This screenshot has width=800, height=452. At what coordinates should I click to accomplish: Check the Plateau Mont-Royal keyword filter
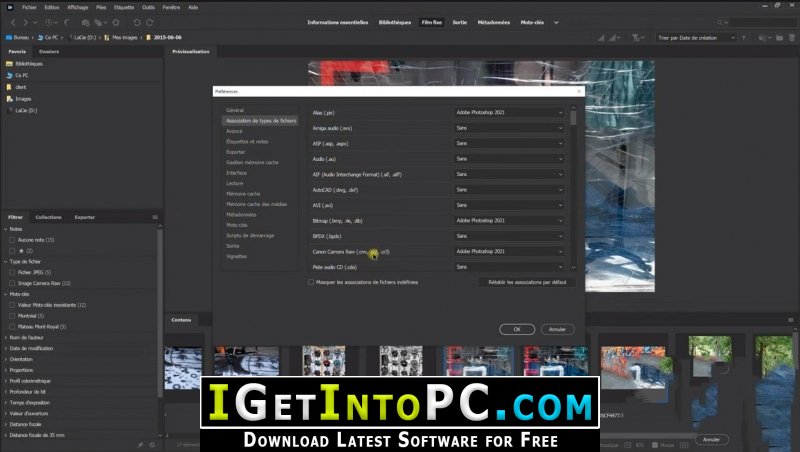click(x=12, y=327)
